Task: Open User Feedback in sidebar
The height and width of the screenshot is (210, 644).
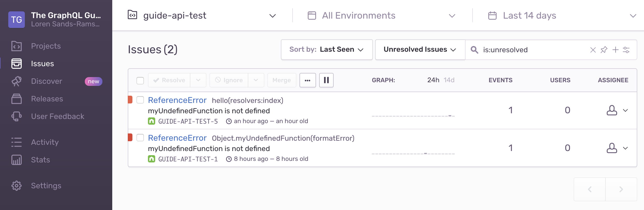Action: 58,116
